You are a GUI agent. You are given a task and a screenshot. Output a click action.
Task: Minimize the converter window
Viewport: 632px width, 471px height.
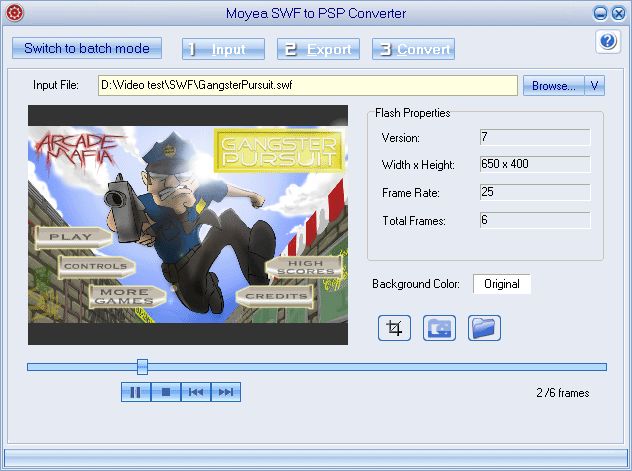tap(601, 14)
